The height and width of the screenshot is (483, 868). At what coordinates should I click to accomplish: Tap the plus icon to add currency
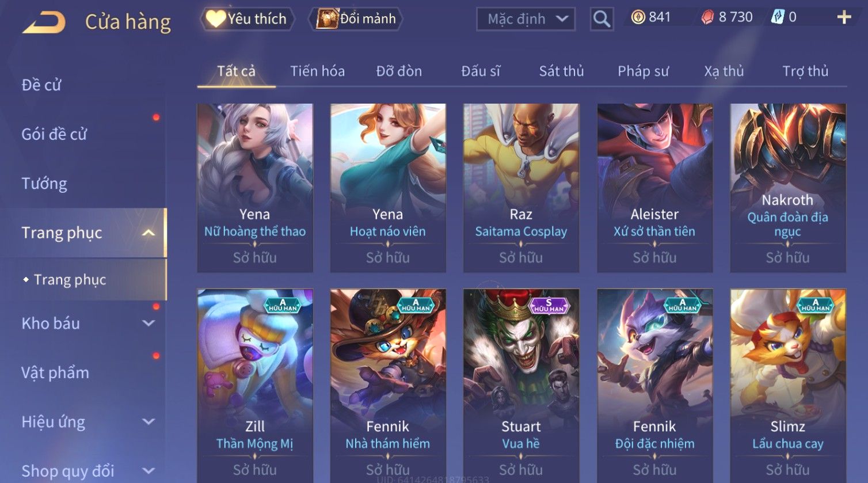click(x=844, y=17)
